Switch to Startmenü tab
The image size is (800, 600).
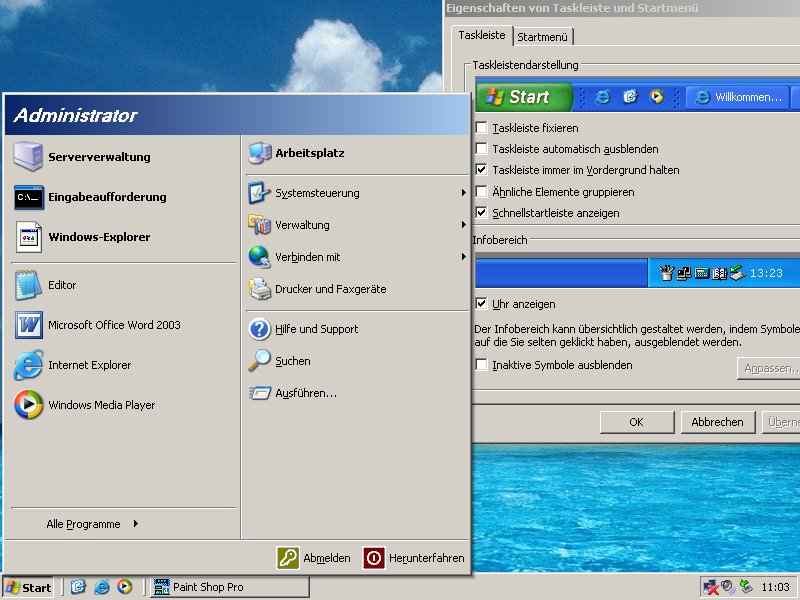543,36
